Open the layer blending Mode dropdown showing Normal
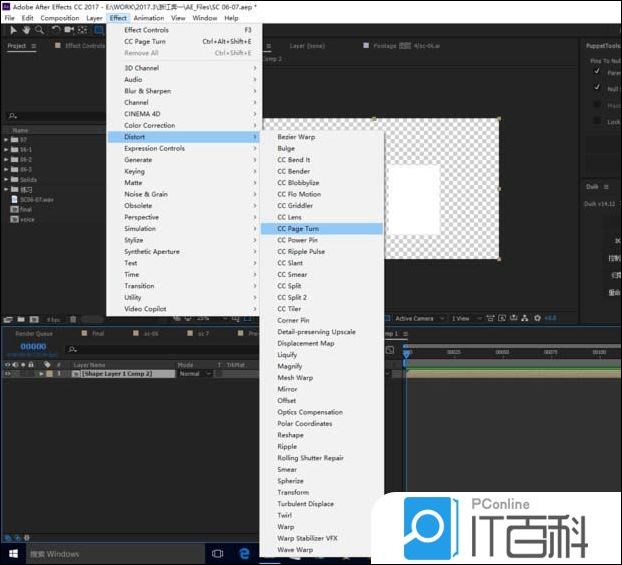 point(194,373)
